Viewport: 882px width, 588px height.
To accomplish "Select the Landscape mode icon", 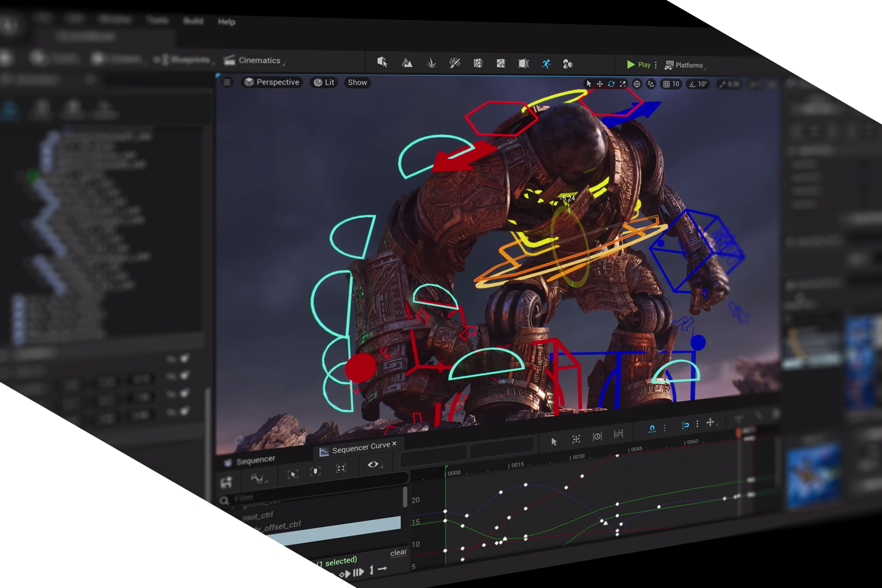I will (x=407, y=63).
